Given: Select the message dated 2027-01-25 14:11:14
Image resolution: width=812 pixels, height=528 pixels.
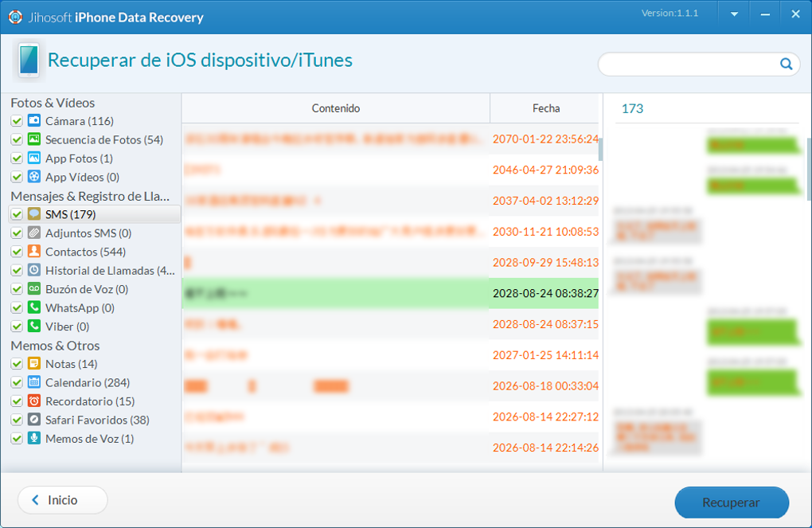Looking at the screenshot, I should 390,355.
